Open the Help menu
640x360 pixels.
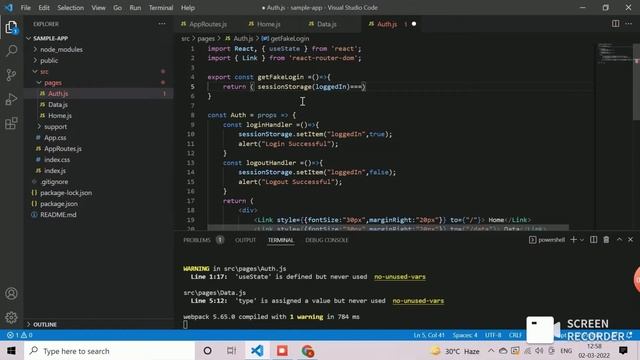[188, 8]
